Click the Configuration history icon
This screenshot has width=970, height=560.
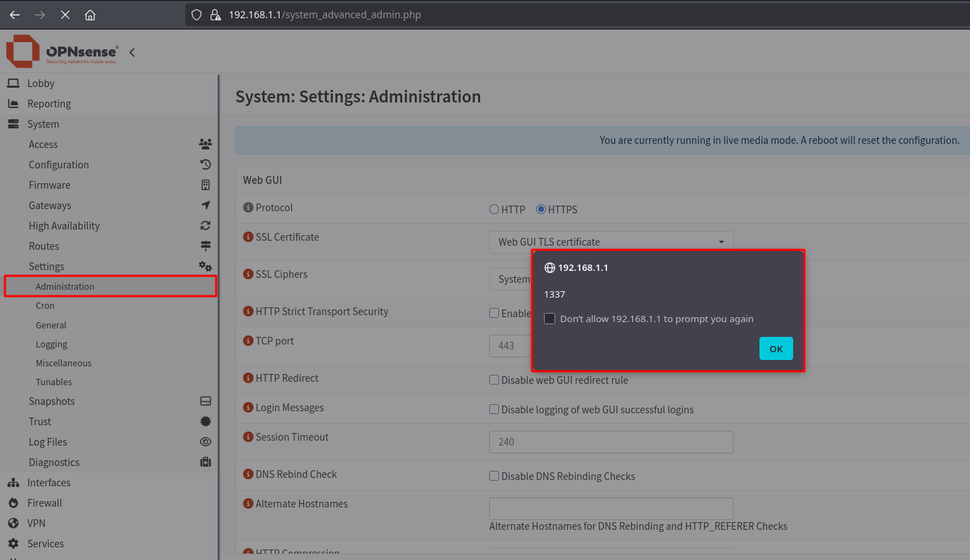coord(206,164)
